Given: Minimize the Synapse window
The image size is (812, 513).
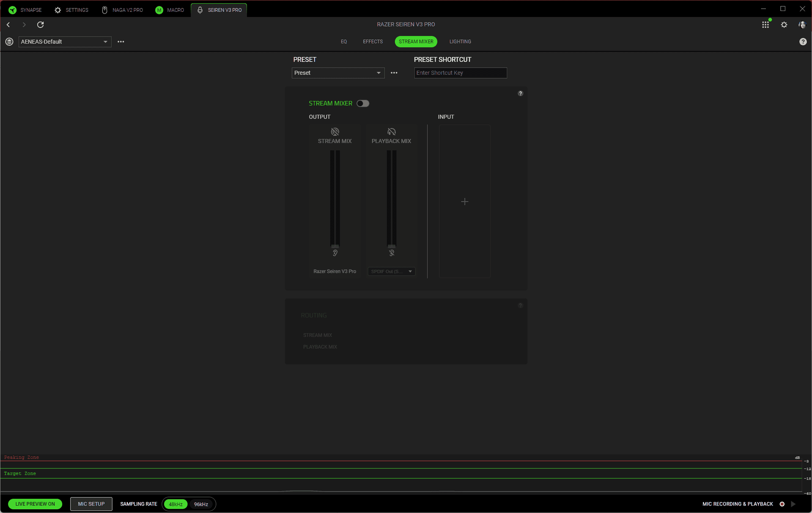Looking at the screenshot, I should pos(763,9).
